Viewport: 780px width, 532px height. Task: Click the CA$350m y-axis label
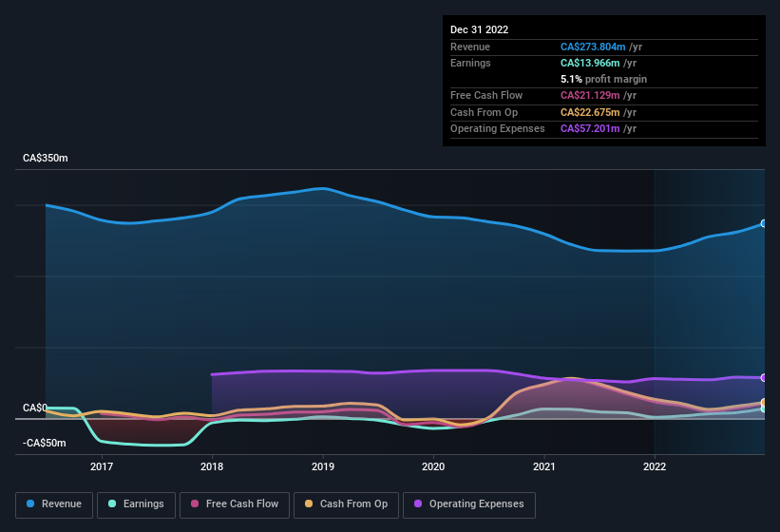pos(46,158)
